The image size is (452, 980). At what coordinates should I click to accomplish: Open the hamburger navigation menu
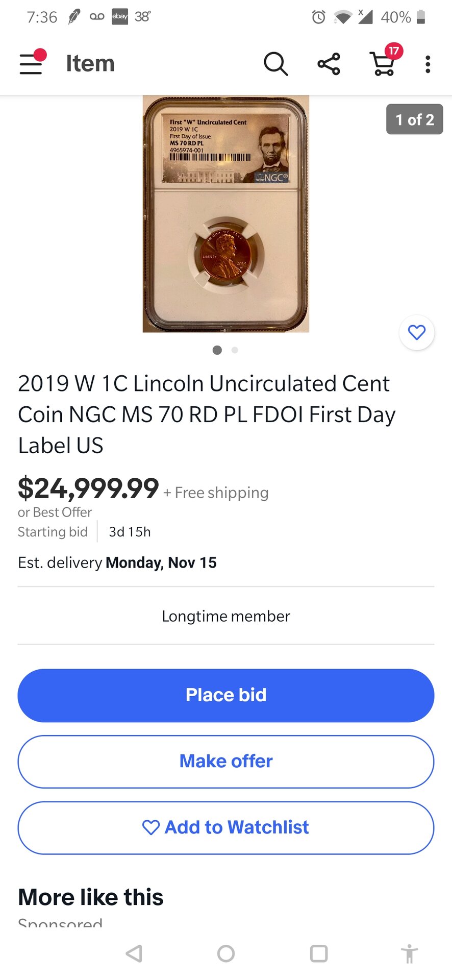point(32,64)
